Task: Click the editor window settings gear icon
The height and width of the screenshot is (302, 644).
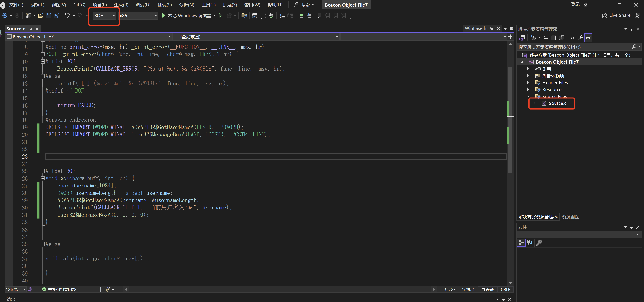Action: coord(511,29)
